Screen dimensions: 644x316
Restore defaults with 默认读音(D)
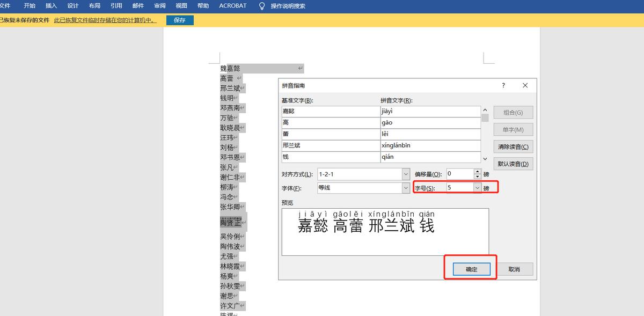513,163
